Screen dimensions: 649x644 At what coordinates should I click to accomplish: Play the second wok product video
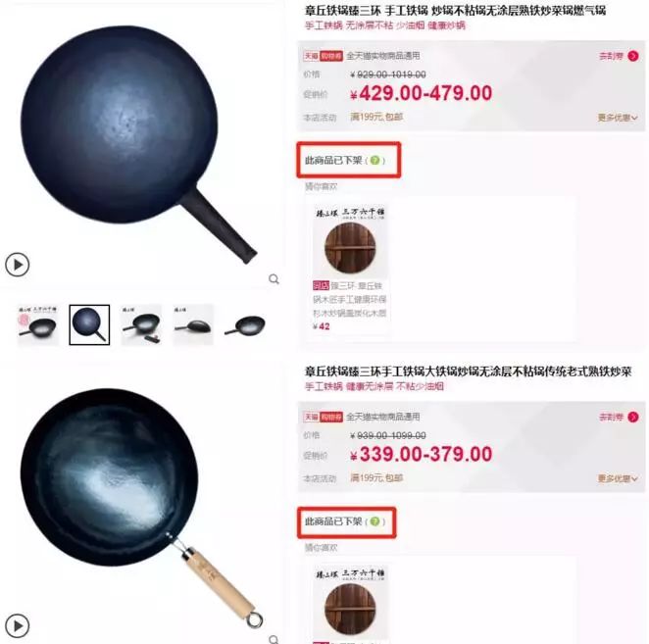17,625
